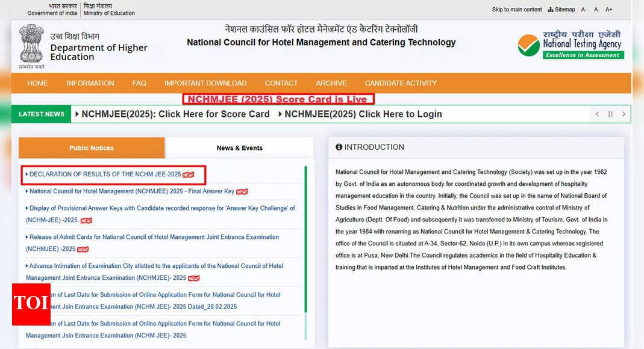Open IMPORTANT DOWNLOAD menu
644x349 pixels.
click(x=205, y=83)
